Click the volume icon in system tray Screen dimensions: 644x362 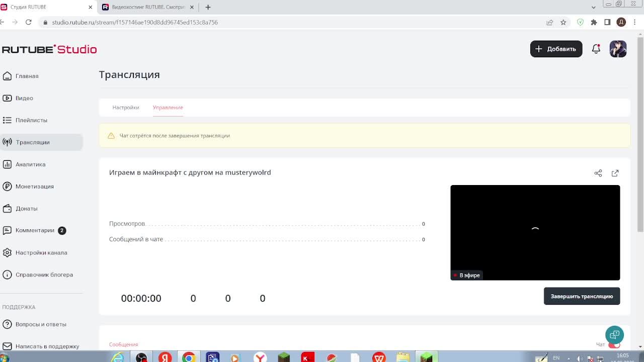pos(579,358)
